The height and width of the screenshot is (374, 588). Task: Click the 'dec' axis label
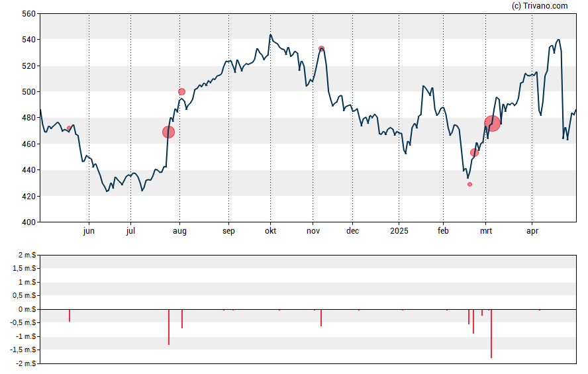click(x=352, y=231)
